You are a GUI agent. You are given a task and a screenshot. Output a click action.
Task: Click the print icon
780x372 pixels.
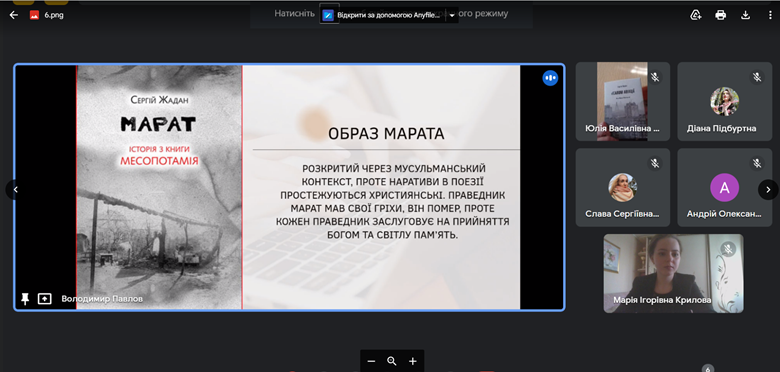(x=720, y=15)
